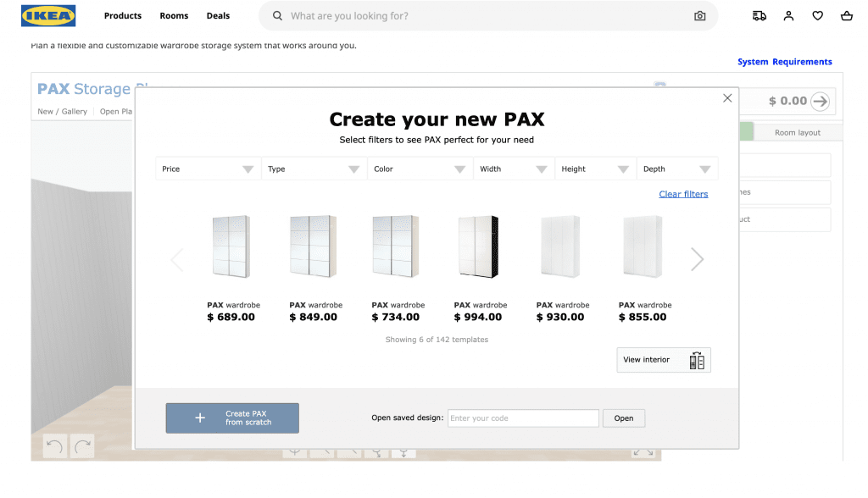The image size is (868, 498).
Task: Expand the Height filter dropdown
Action: [x=596, y=169]
